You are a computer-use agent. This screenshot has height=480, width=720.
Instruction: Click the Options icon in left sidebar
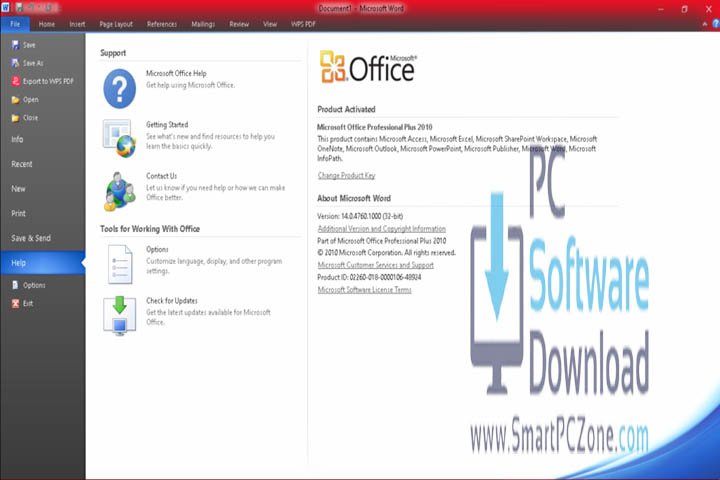click(16, 285)
